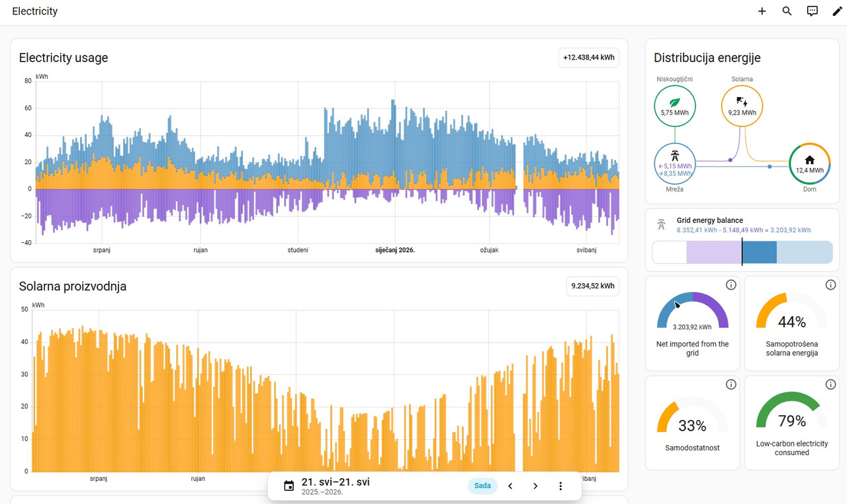Click the Niskougljični leaf circle
This screenshot has width=847, height=504.
pyautogui.click(x=675, y=106)
